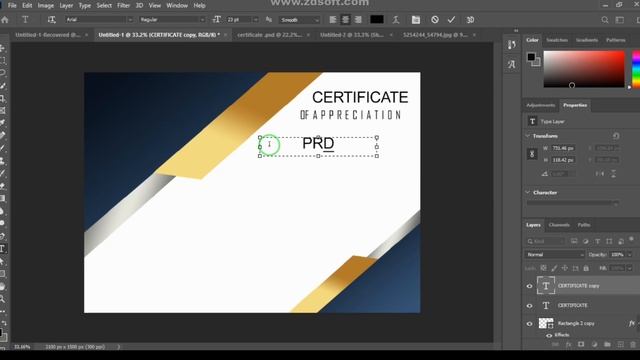
Task: Hide the CERTIFICATE layer
Action: pos(529,305)
